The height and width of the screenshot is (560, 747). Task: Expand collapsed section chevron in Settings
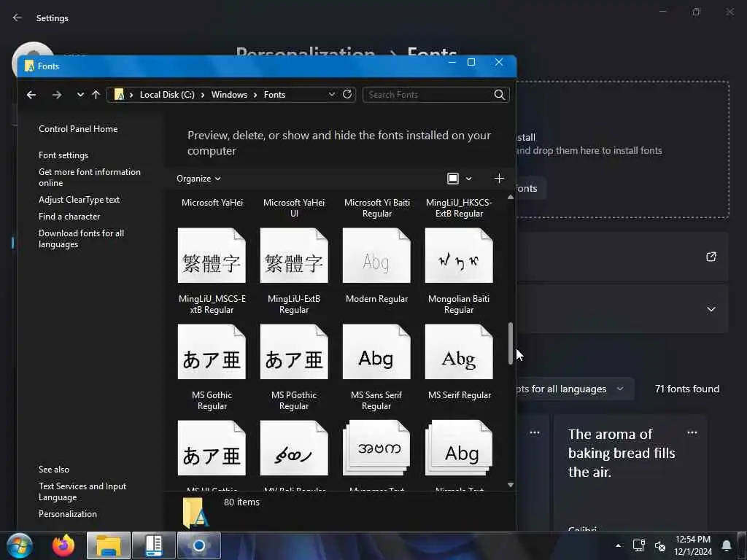[711, 309]
